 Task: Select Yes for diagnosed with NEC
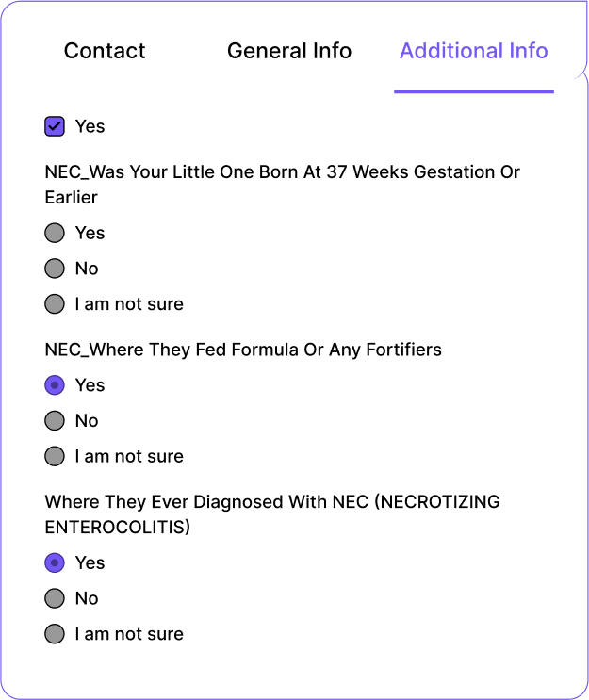(55, 562)
